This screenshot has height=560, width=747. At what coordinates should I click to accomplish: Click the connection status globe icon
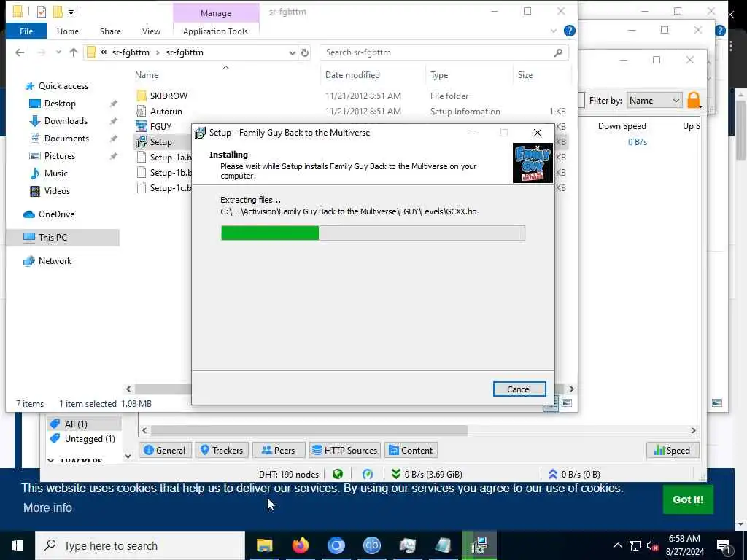click(338, 474)
